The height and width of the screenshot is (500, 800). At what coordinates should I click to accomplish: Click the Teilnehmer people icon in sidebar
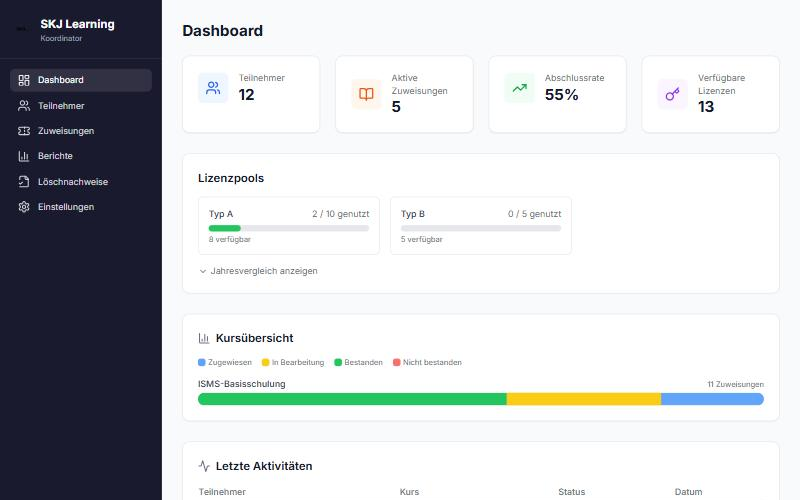coord(23,106)
